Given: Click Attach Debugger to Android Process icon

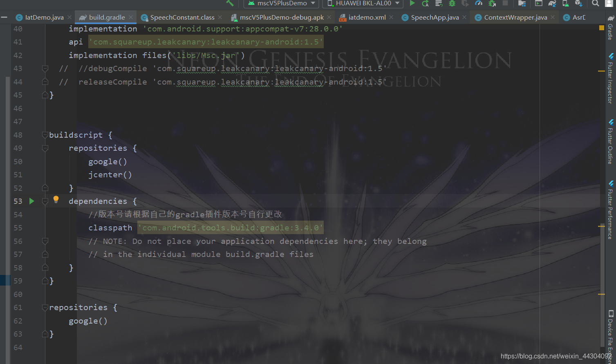Looking at the screenshot, I should point(492,3).
